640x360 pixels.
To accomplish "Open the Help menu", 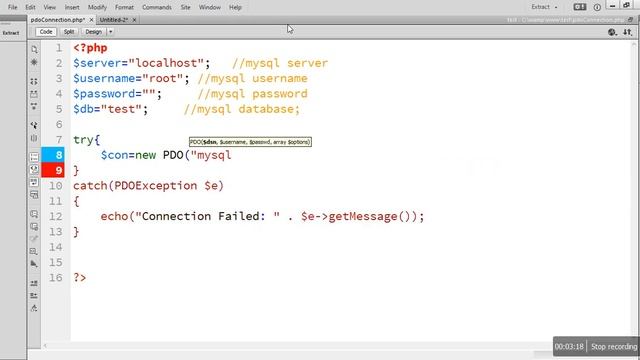I will tap(235, 7).
